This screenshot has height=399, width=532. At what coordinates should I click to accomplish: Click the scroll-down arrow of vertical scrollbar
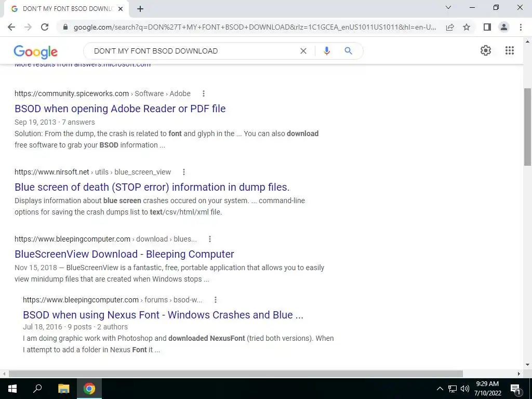pyautogui.click(x=527, y=365)
